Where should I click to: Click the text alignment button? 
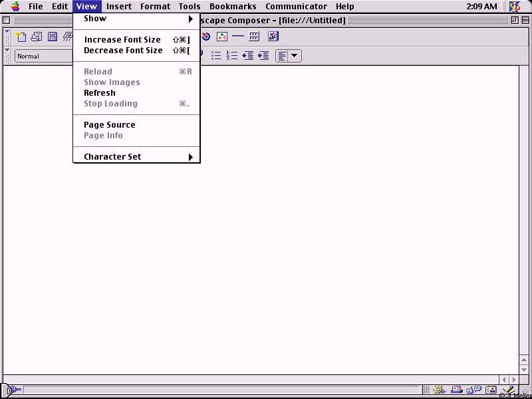(x=281, y=56)
